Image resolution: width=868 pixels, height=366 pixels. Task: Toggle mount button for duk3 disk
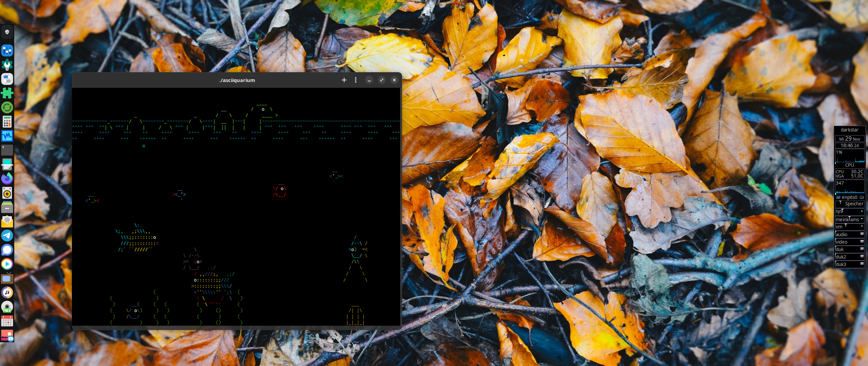[x=862, y=264]
